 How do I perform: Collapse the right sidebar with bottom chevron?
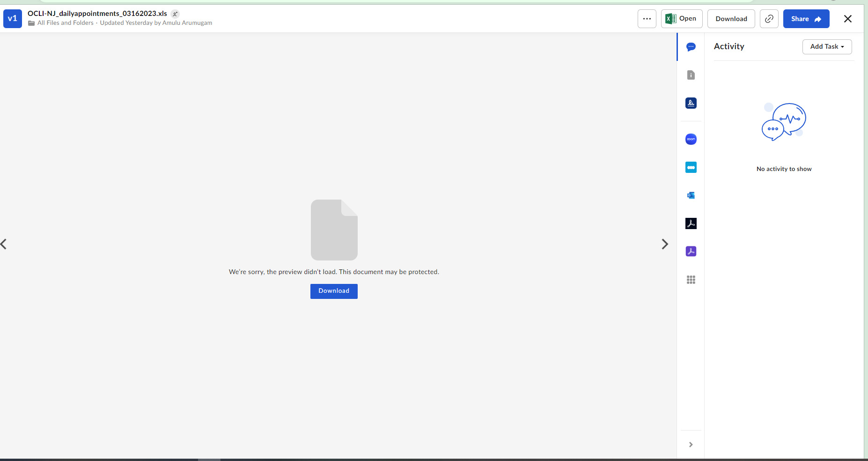691,445
